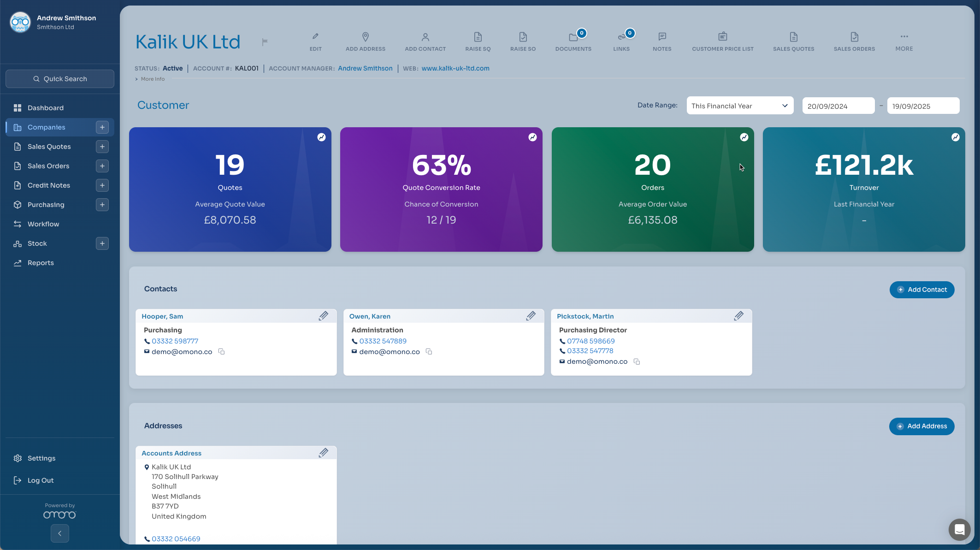Screen dimensions: 980x550
Task: Open Credit Notes in sidebar
Action: pos(50,185)
